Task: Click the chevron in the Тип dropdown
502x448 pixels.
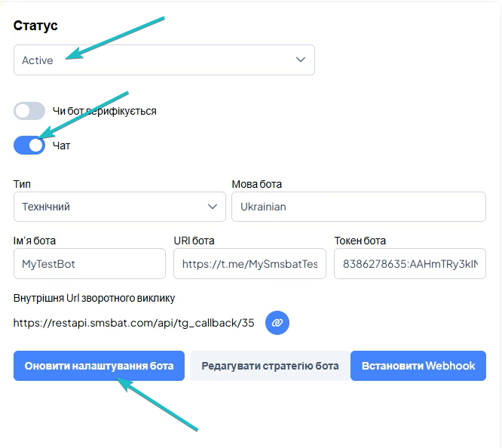Action: pyautogui.click(x=212, y=206)
